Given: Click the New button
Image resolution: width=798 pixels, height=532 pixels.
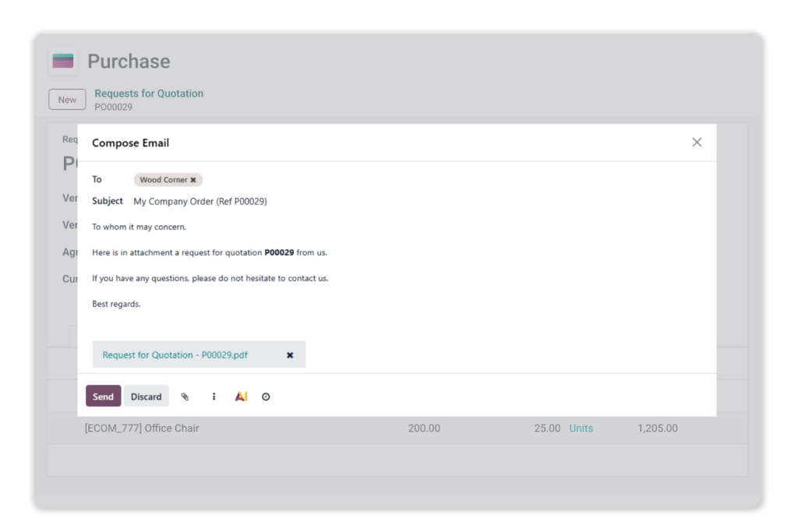Looking at the screenshot, I should click(67, 100).
